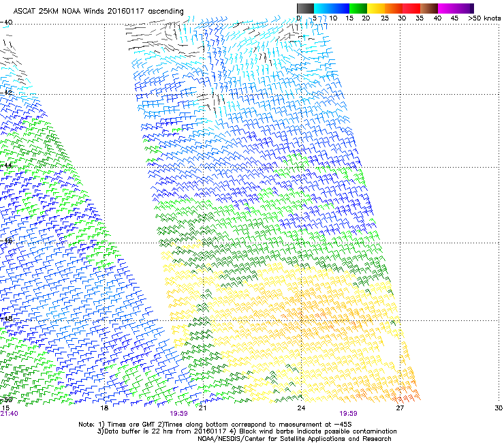Click the gray 0-knot segment of the color legend
The image size is (504, 443).
305,8
